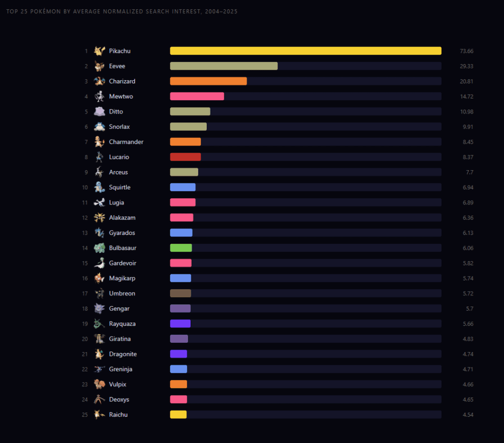Select the pink Gardevoir bar
The image size is (504, 443).
coord(181,263)
